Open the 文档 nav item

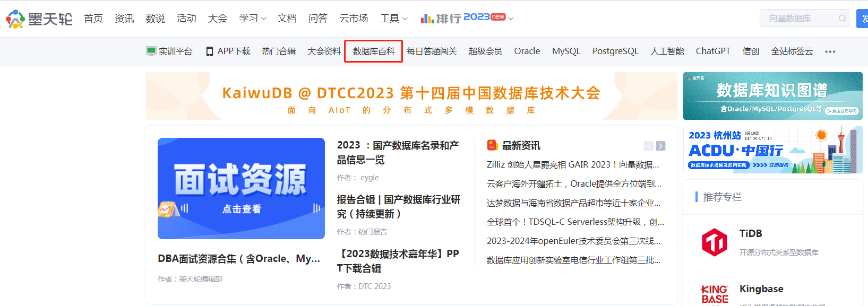point(287,19)
